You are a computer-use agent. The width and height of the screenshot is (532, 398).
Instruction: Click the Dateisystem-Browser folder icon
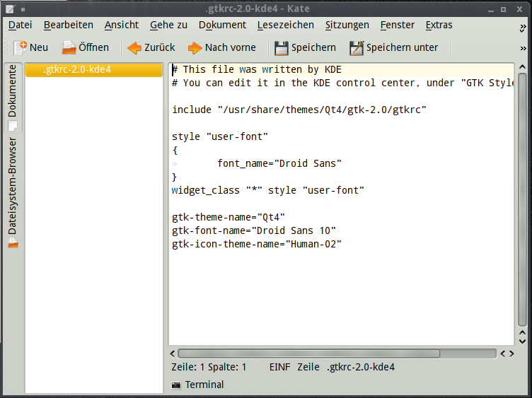[13, 243]
